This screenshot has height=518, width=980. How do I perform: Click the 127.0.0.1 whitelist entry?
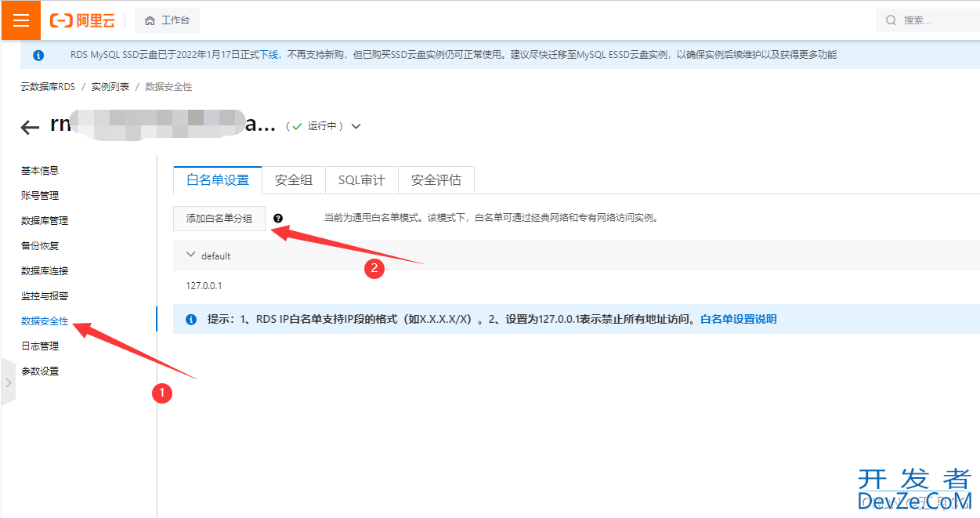(x=204, y=286)
